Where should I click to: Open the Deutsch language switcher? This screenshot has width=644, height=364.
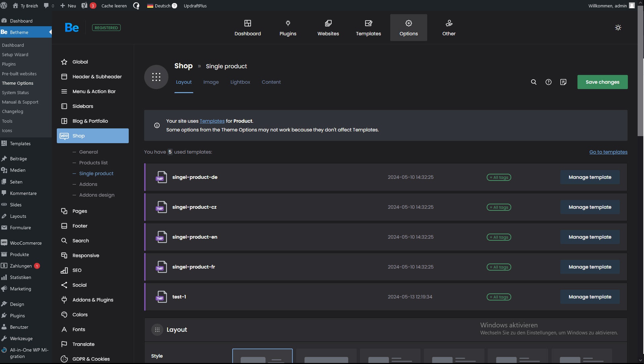162,5
